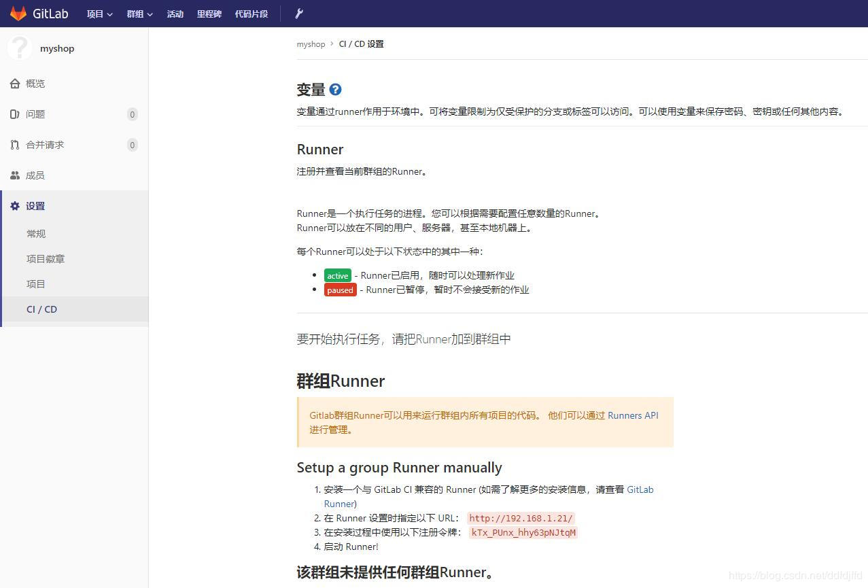Follow the Runners API link
The height and width of the screenshot is (588, 868).
[633, 415]
